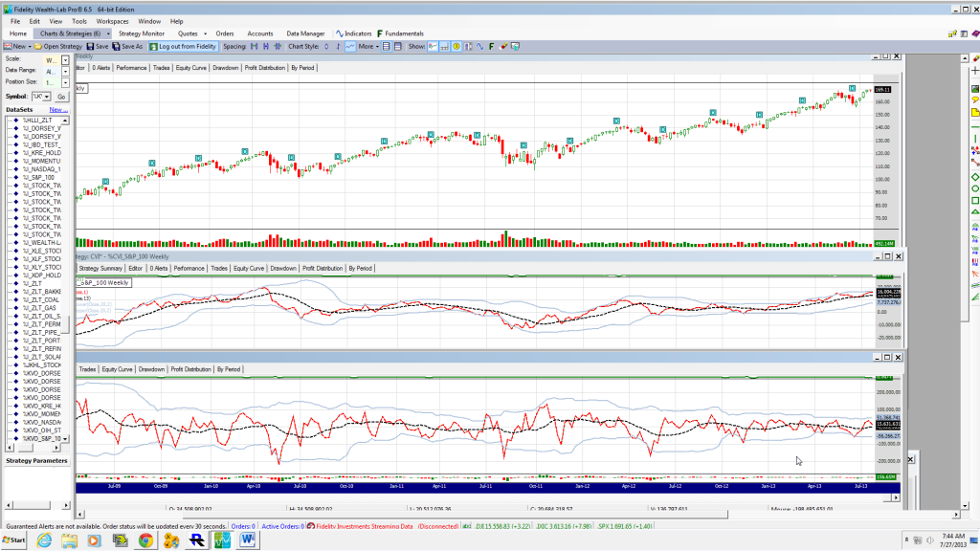Open Strategy from the toolbar
980x551 pixels.
[x=58, y=46]
